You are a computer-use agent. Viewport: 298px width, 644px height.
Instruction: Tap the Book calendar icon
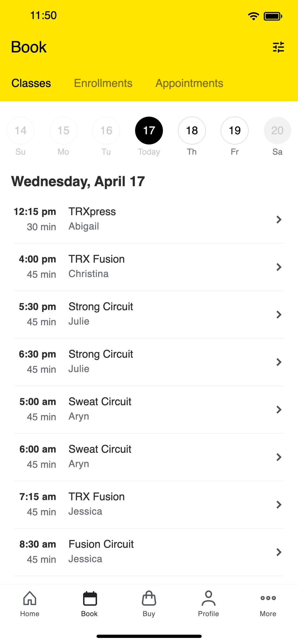point(89,599)
